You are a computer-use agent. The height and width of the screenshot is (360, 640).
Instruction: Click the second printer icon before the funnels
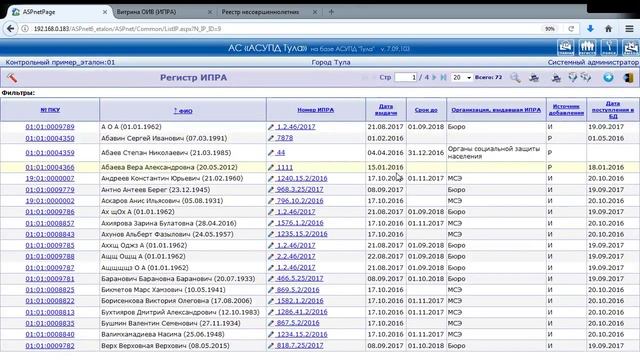[556, 78]
